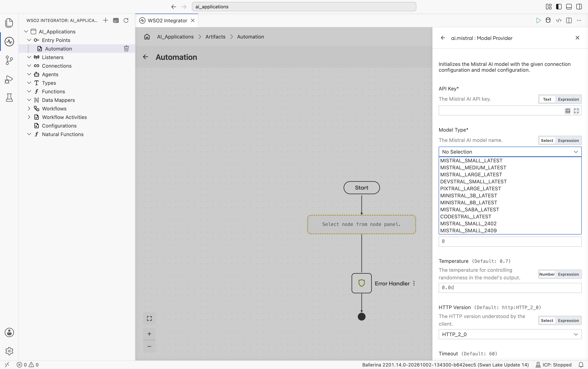588x369 pixels.
Task: Open the Accounts profile icon
Action: point(9,332)
